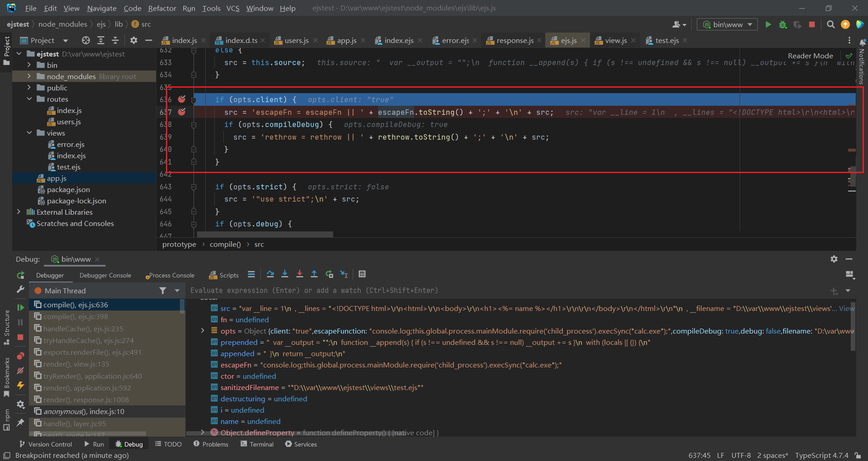868x461 pixels.
Task: Click Resume Program icon in debug sidebar
Action: coord(20,307)
